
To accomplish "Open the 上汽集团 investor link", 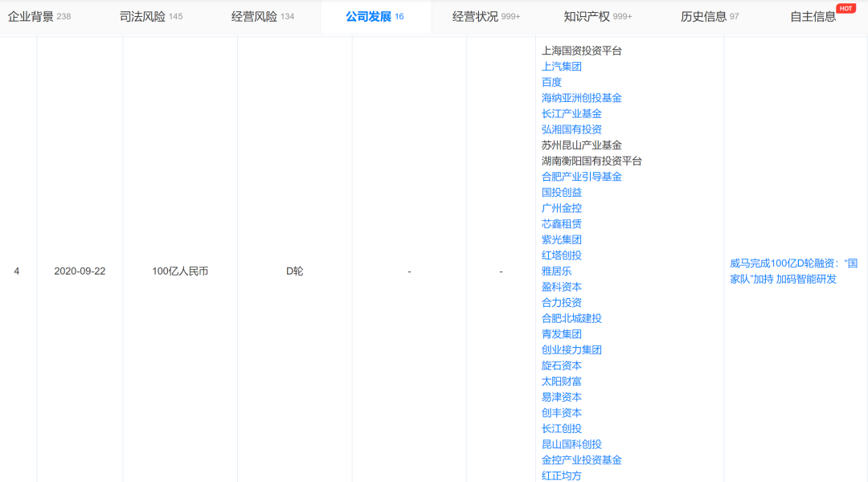I will click(x=562, y=67).
